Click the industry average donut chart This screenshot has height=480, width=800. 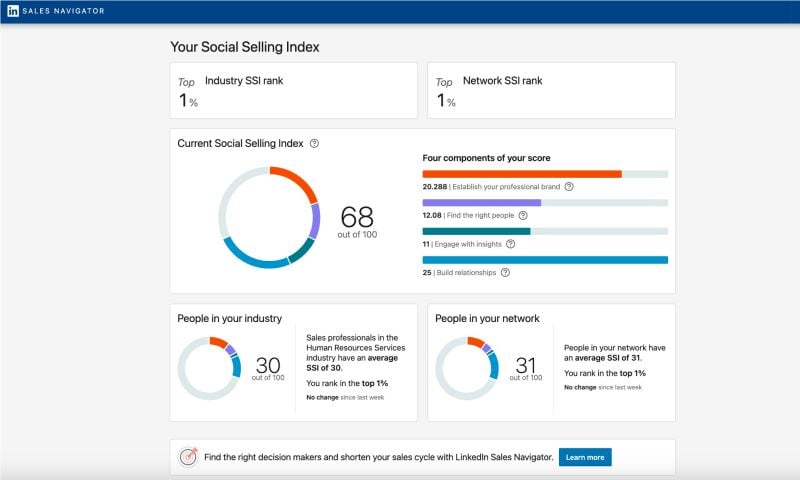coord(209,368)
